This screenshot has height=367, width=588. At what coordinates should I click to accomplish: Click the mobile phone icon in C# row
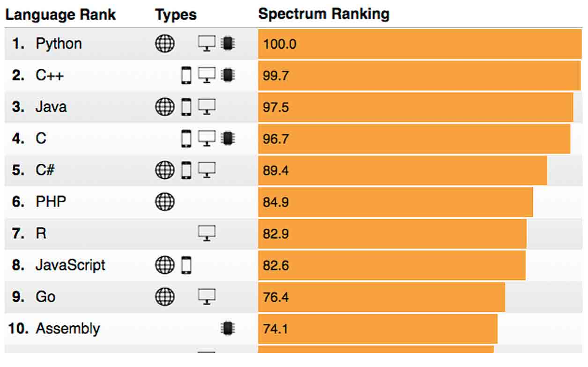[x=186, y=170]
